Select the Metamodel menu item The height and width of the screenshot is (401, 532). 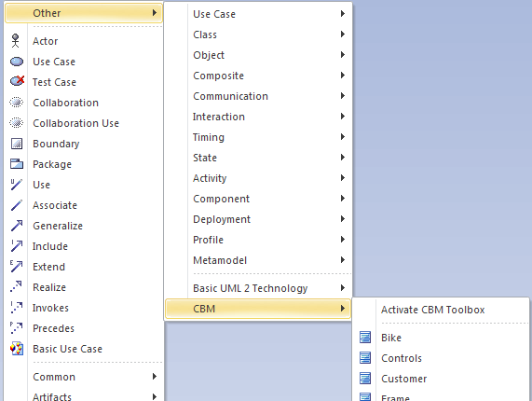coord(258,260)
